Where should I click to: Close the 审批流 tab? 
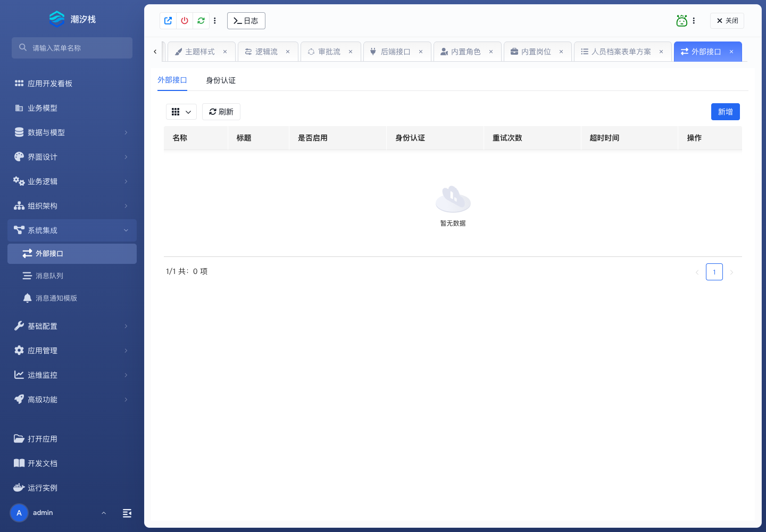pyautogui.click(x=351, y=52)
